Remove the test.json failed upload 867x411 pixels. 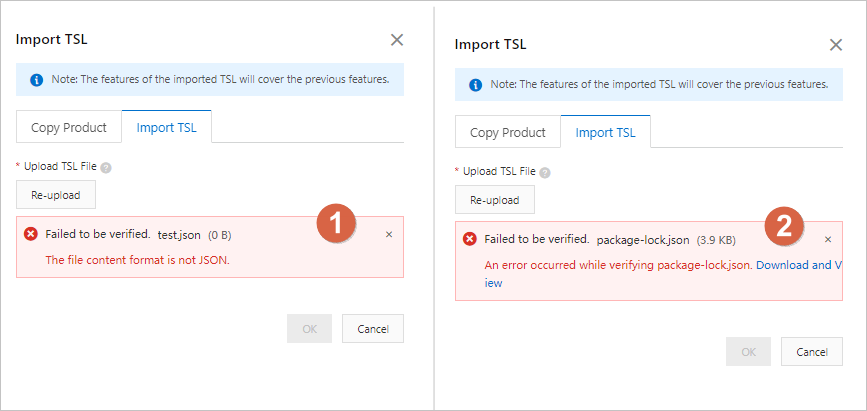[389, 234]
